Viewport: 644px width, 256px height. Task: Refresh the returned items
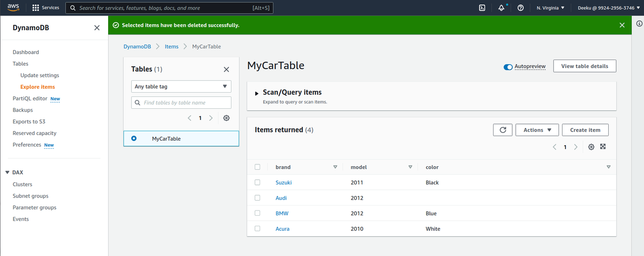point(503,130)
